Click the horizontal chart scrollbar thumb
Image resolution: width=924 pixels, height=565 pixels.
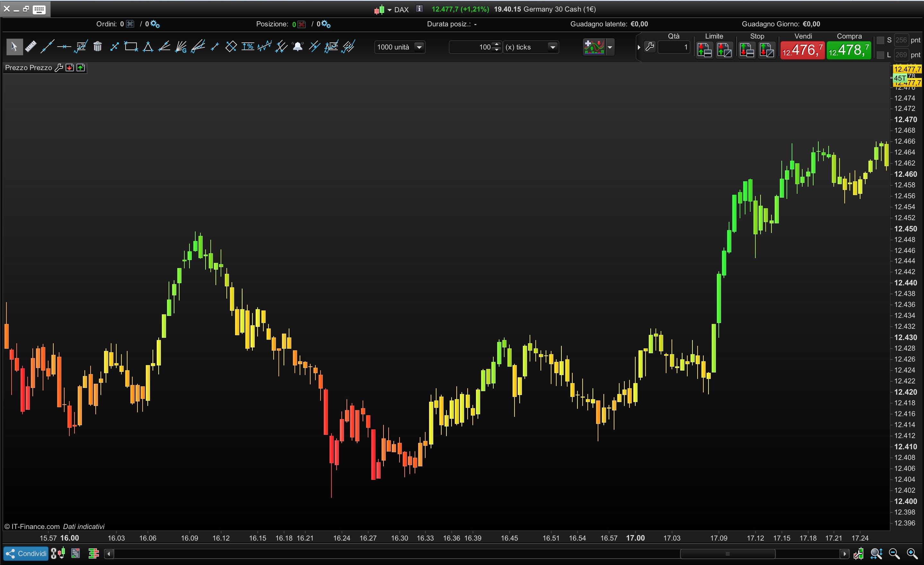tap(727, 554)
